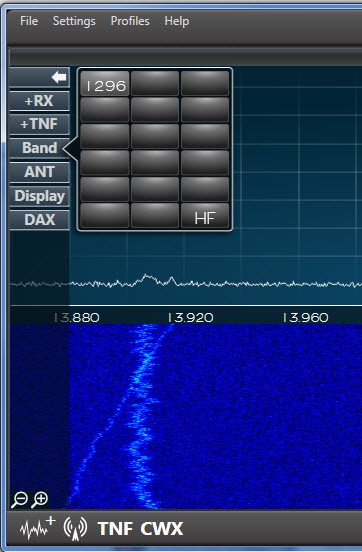Toggle the CWX panel in status bar

pos(162,529)
